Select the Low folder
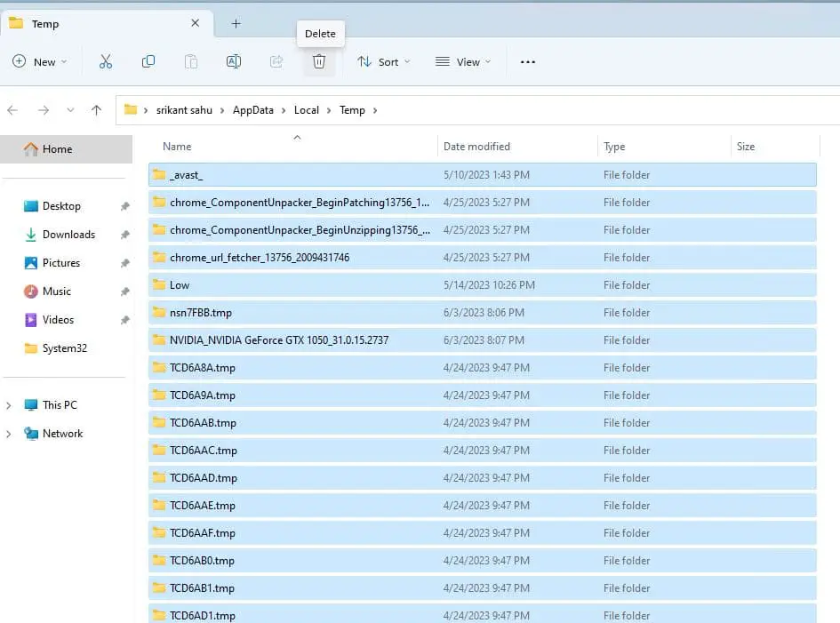The image size is (840, 623). (482, 285)
